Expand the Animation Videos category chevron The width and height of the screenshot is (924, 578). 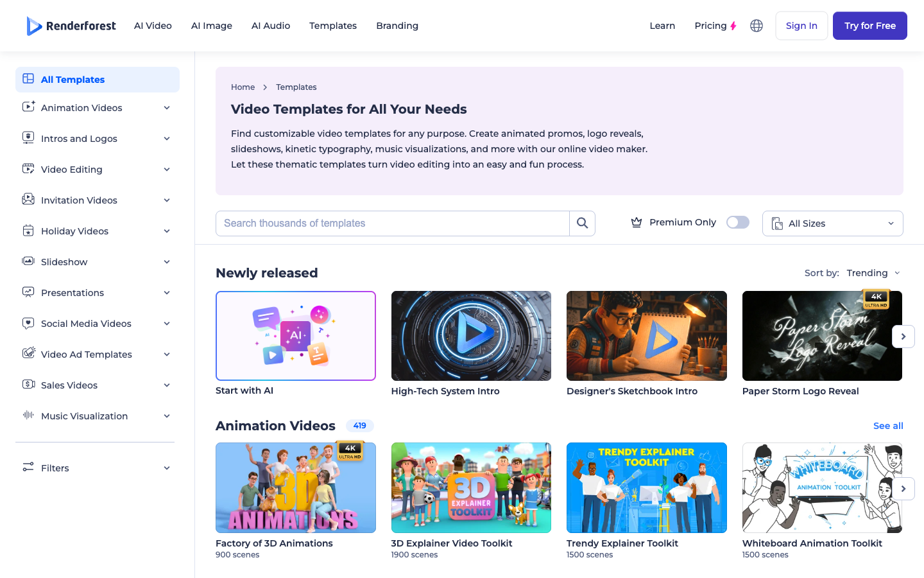tap(167, 108)
